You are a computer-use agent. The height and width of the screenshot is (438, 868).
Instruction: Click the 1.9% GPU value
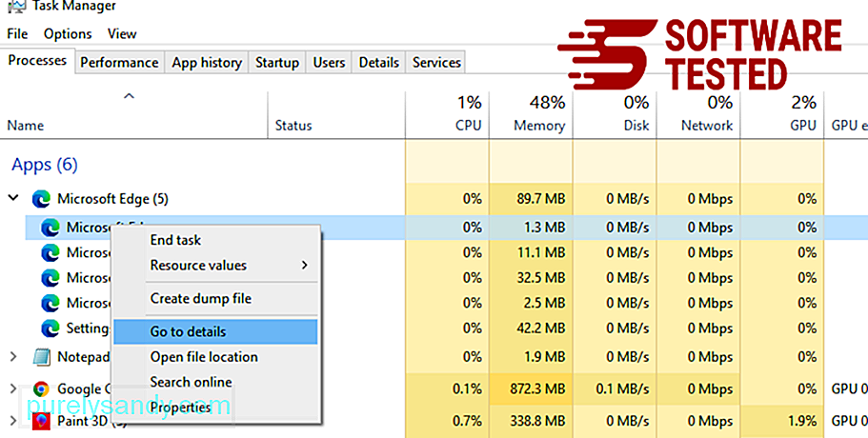801,421
